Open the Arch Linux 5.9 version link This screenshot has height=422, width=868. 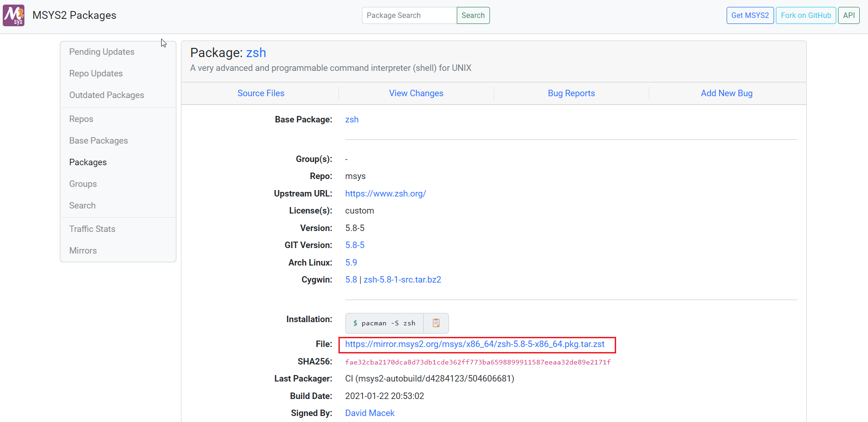(x=351, y=263)
